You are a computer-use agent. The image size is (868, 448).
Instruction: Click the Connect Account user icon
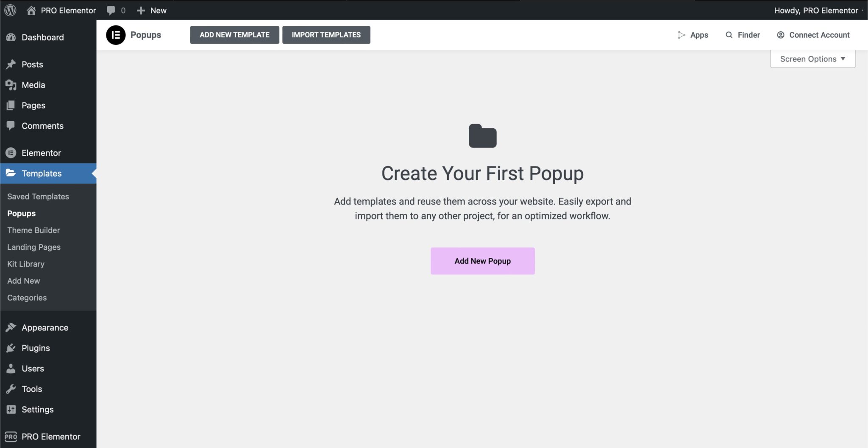[781, 35]
